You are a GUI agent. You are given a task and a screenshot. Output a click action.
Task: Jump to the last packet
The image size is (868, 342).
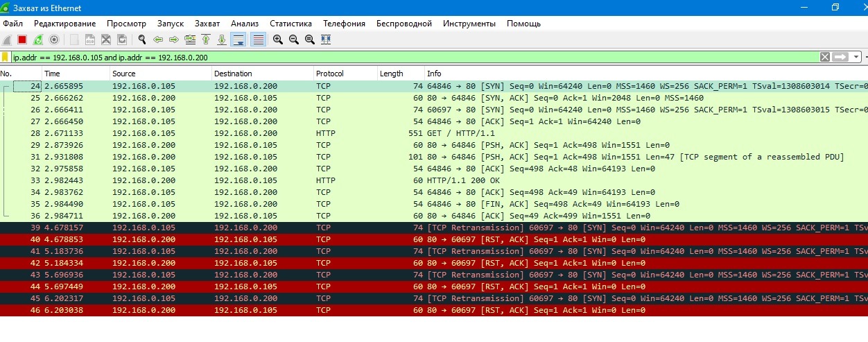[x=222, y=40]
